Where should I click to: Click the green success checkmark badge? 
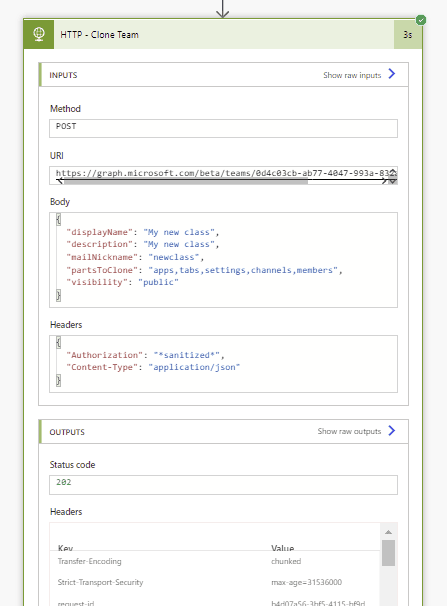[x=421, y=20]
